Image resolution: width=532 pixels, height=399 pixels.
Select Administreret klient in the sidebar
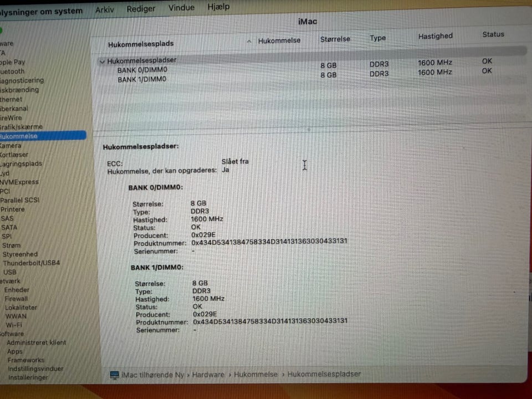coord(37,342)
